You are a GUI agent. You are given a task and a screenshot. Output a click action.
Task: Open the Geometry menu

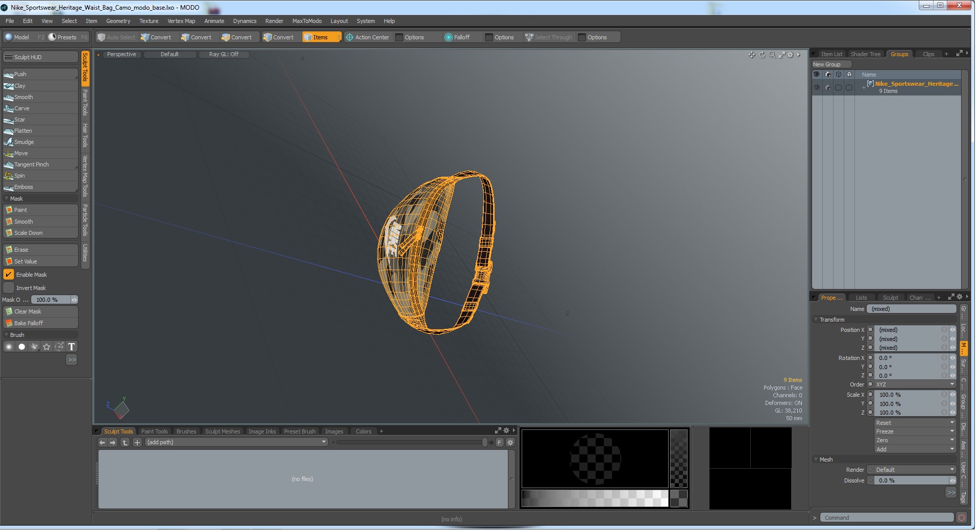118,21
